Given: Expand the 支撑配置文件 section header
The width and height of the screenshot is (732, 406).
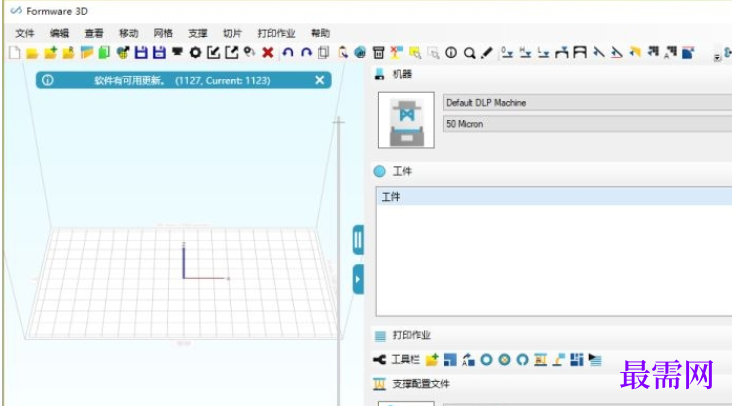Looking at the screenshot, I should (552, 384).
